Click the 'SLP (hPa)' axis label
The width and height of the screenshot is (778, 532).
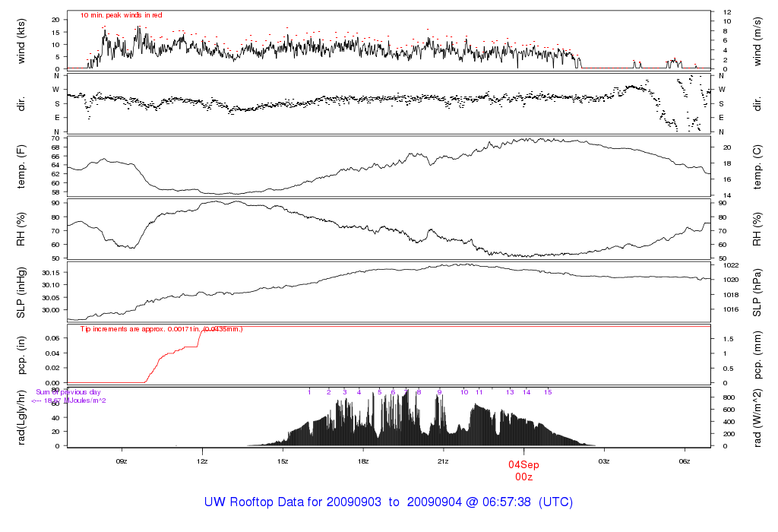(757, 293)
